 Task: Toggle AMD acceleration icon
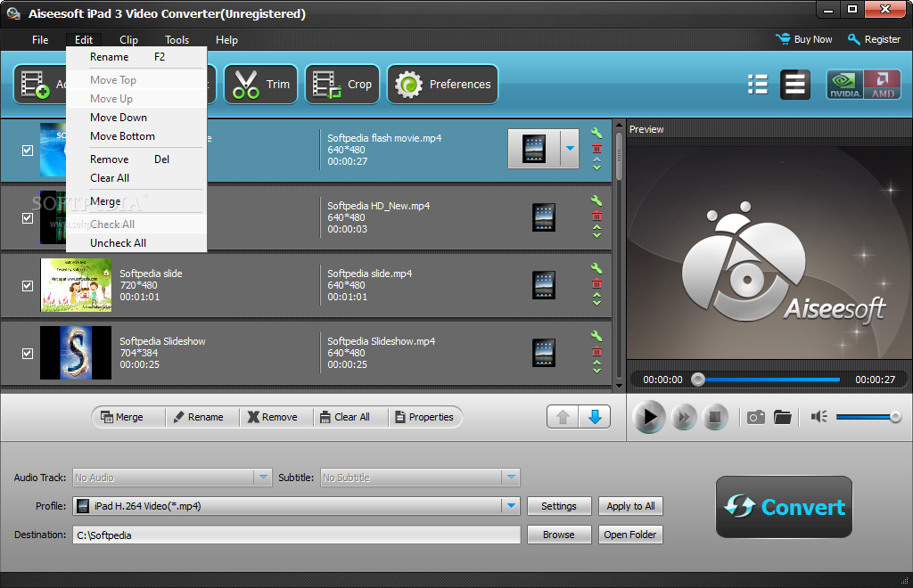[x=882, y=85]
